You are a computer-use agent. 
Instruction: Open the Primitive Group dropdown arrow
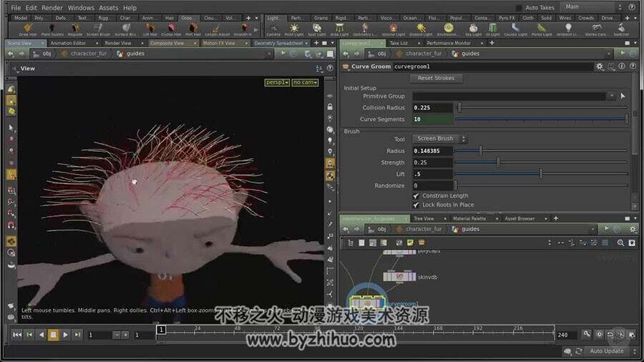(612, 96)
